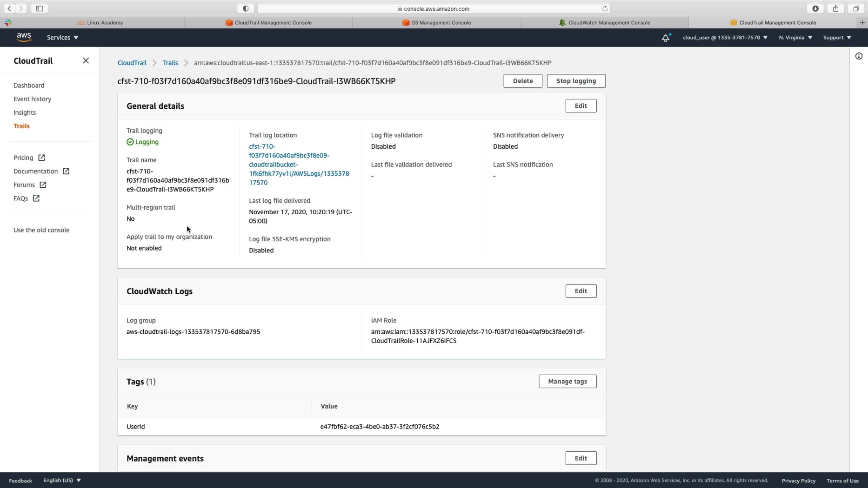Open the trail log location S3 link

click(299, 165)
